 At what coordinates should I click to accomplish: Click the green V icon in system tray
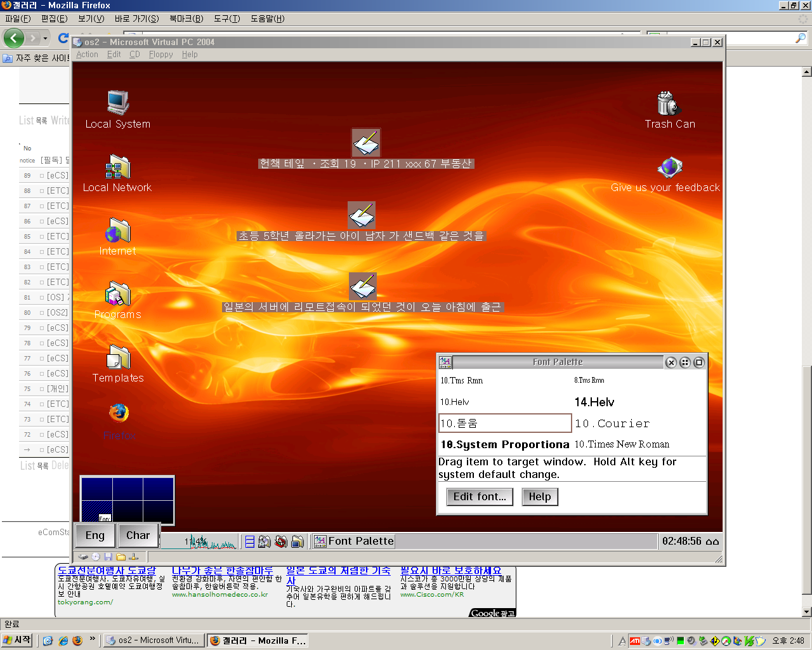[749, 641]
